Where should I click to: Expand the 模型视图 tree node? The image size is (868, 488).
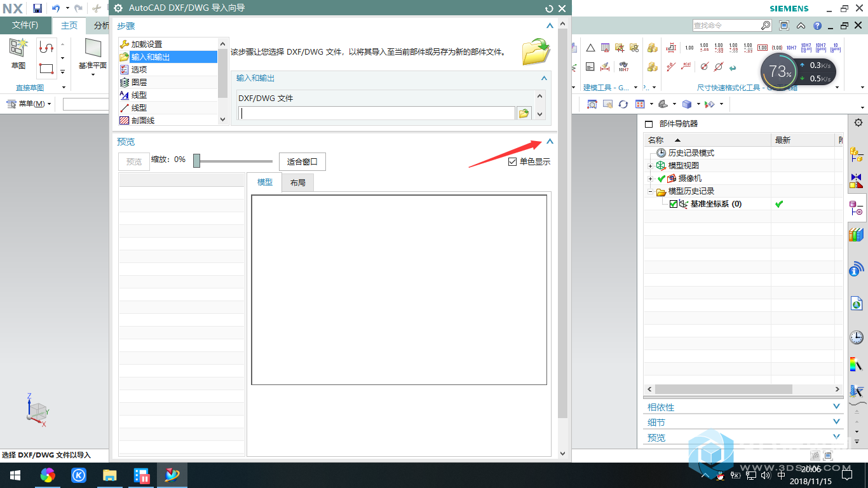650,166
